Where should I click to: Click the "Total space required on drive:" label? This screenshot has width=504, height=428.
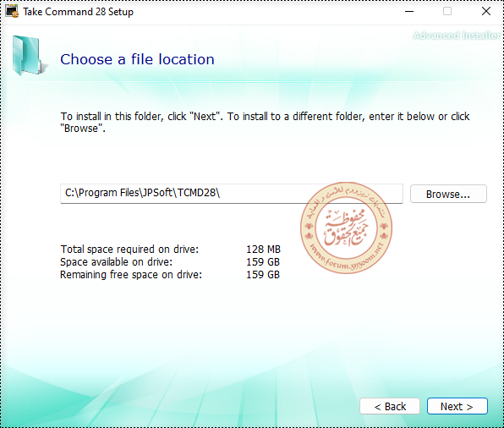click(x=129, y=250)
